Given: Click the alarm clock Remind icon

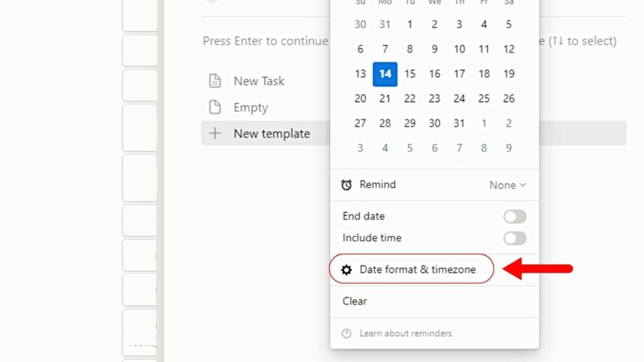Looking at the screenshot, I should click(x=347, y=185).
